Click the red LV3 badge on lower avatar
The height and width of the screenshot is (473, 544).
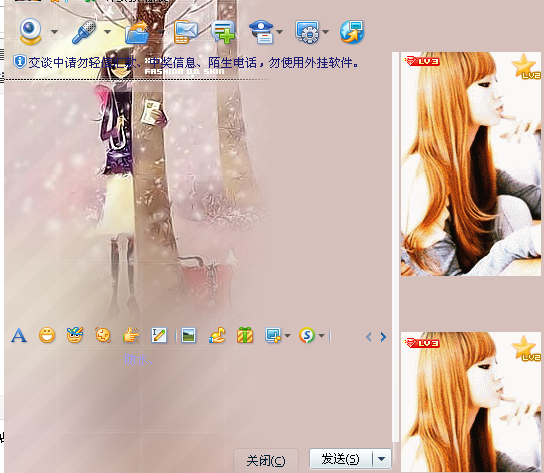422,343
